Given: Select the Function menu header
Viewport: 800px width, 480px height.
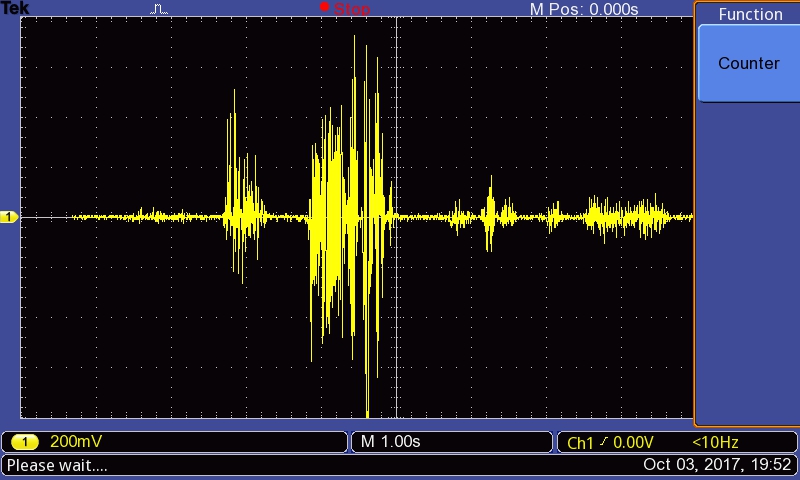Looking at the screenshot, I should click(x=749, y=14).
